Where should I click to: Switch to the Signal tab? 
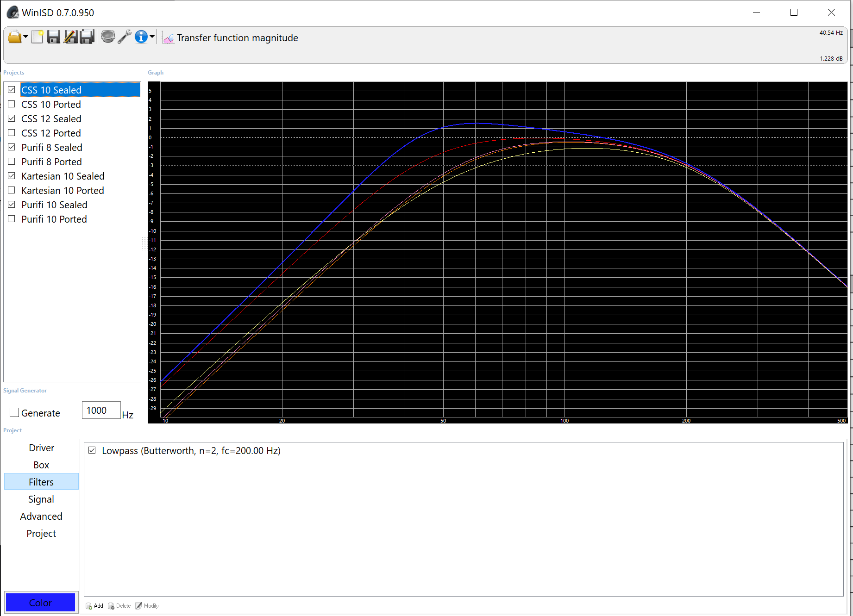(x=41, y=499)
